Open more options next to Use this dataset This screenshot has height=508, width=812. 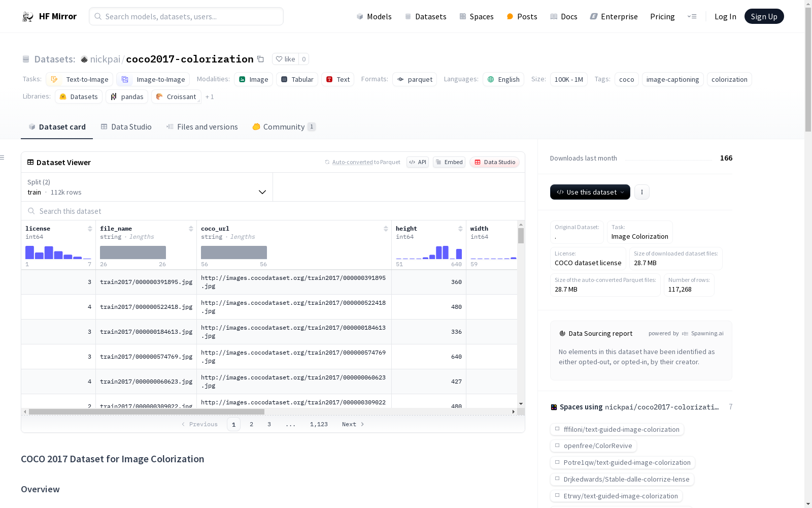(642, 192)
